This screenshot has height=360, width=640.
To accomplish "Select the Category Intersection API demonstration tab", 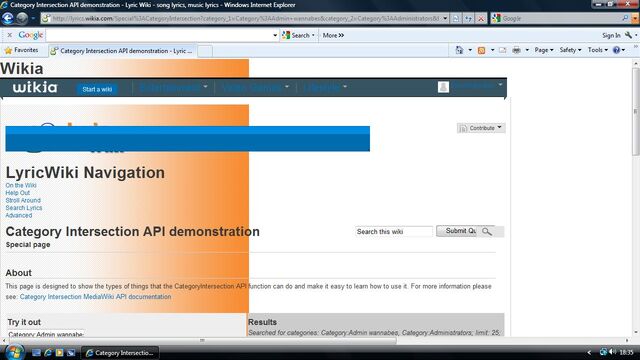I will 122,51.
